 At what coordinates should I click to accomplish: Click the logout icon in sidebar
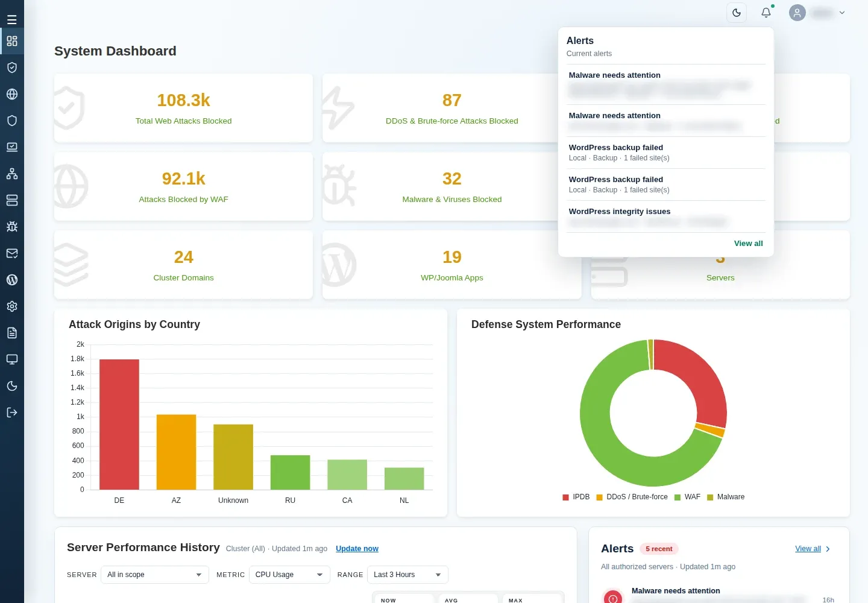coord(11,412)
